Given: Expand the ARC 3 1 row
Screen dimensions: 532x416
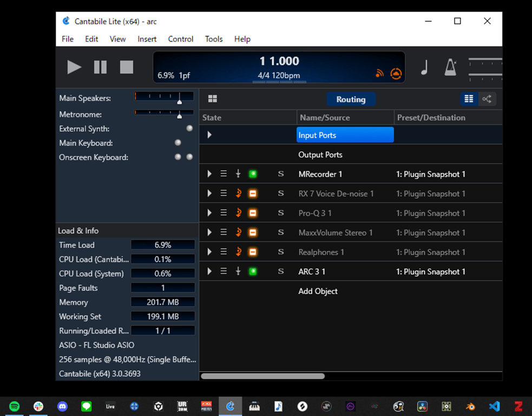Looking at the screenshot, I should click(209, 271).
